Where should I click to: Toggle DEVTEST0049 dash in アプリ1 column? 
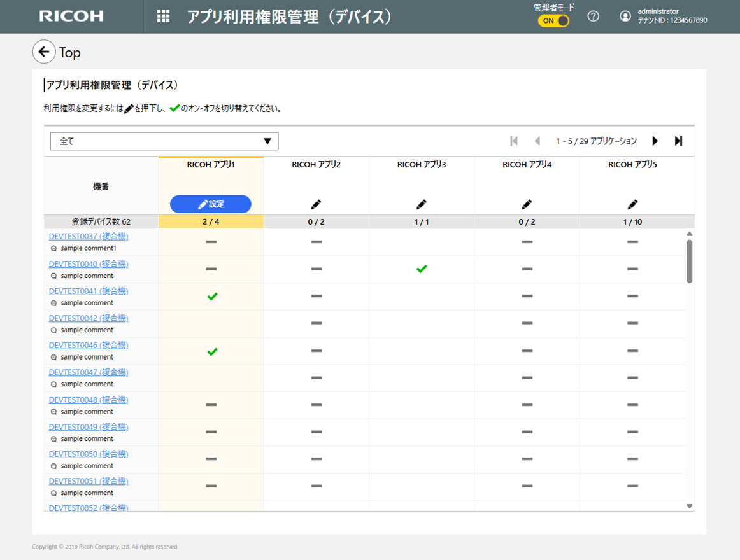tap(211, 431)
